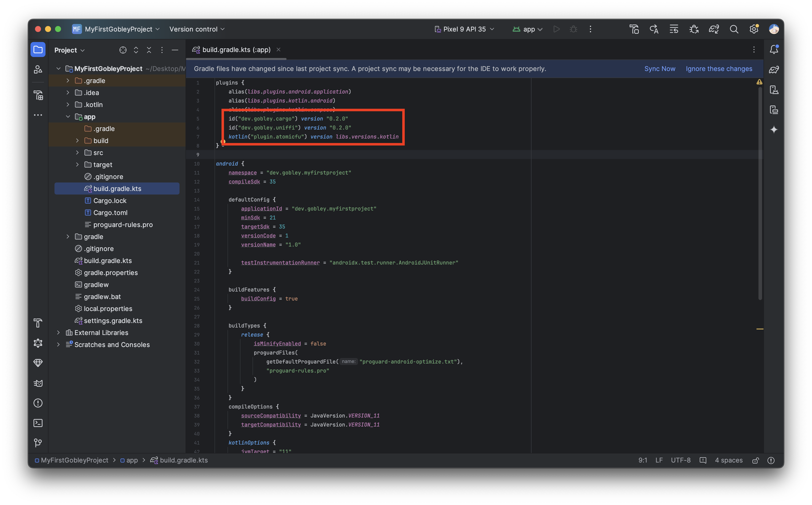Expand the target folder
The image size is (812, 505).
(x=77, y=165)
